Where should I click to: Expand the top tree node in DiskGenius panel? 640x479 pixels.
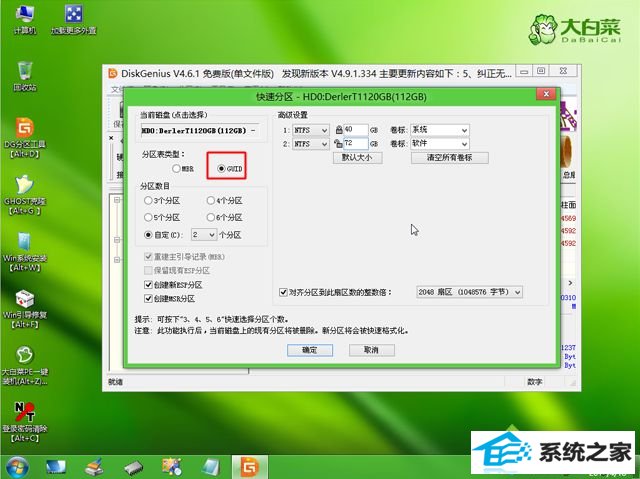coord(117,200)
